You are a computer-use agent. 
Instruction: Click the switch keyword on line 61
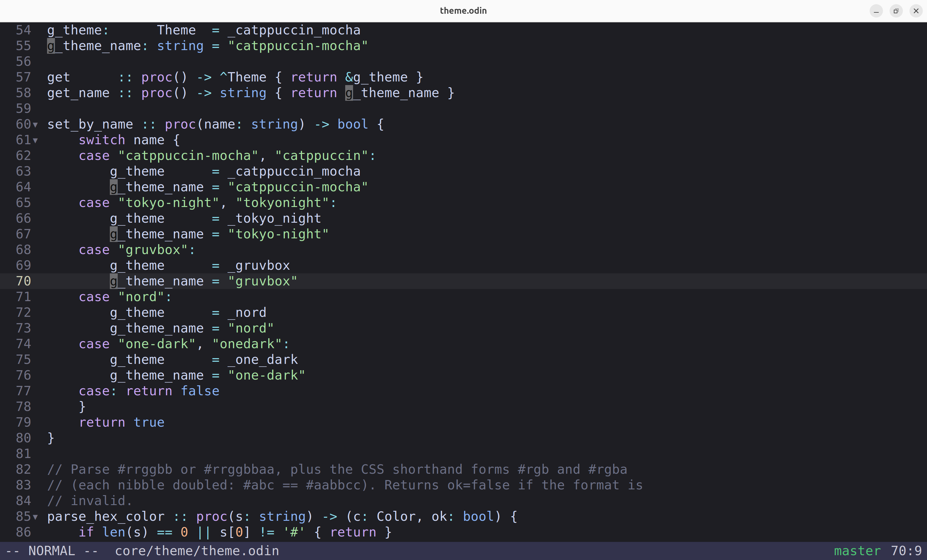[102, 140]
